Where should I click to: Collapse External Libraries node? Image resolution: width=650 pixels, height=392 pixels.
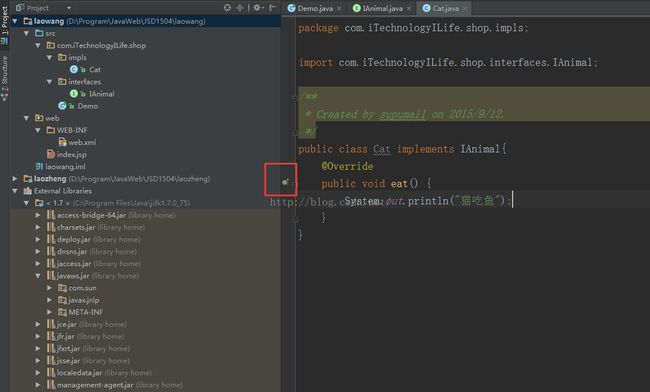(x=15, y=191)
